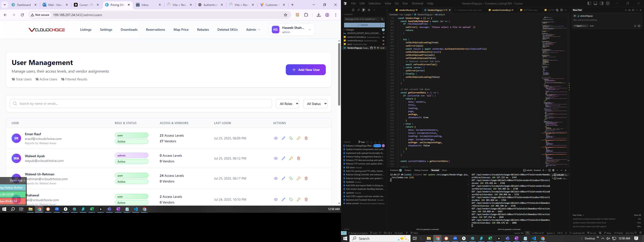The image size is (644, 242).
Task: Click View All past chats link
Action: tap(637, 215)
